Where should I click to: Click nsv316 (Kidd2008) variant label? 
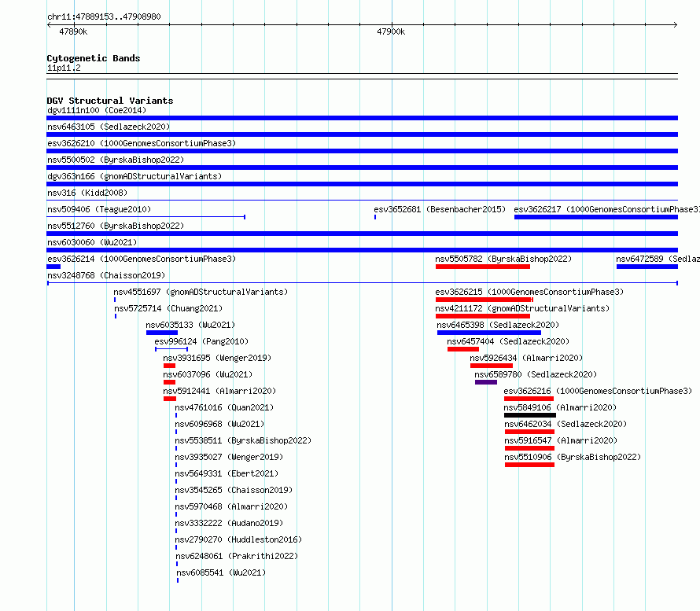click(x=87, y=193)
